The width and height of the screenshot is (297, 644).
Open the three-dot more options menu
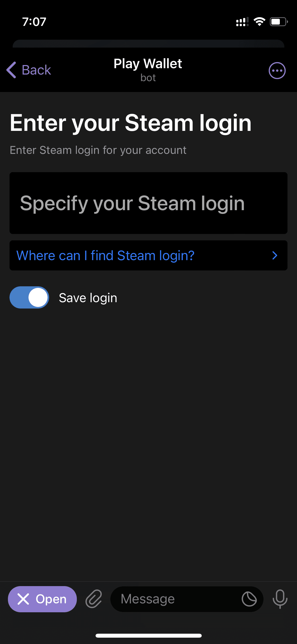click(277, 71)
